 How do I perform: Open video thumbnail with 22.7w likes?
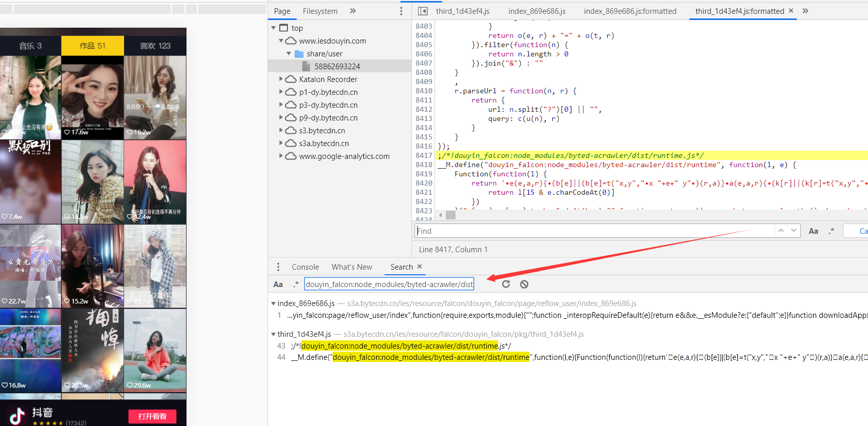tap(30, 266)
